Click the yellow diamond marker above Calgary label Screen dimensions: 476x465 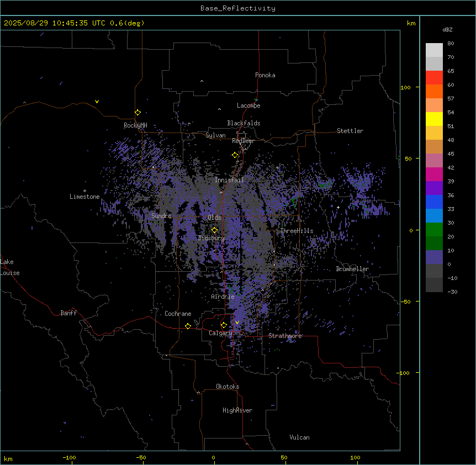tap(224, 325)
